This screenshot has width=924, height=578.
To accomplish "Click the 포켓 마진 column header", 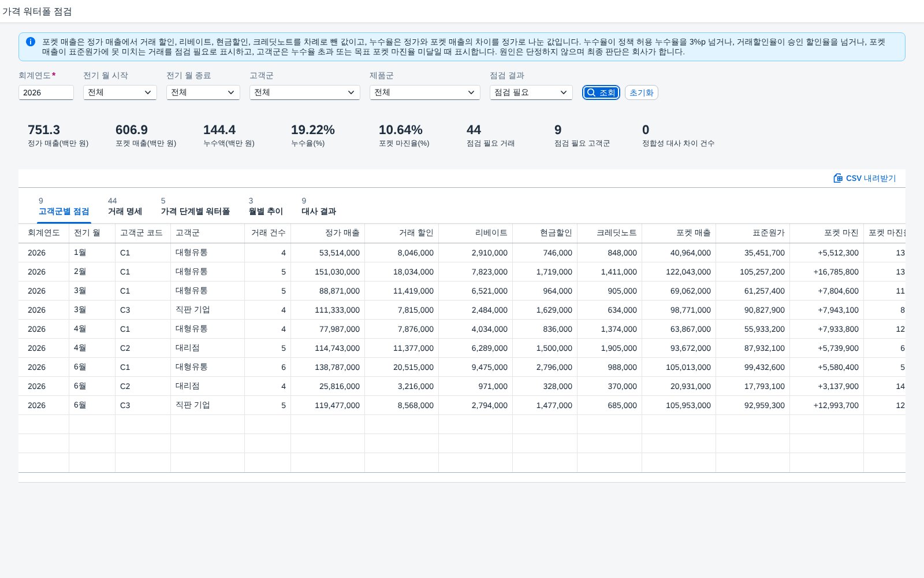I will point(827,233).
